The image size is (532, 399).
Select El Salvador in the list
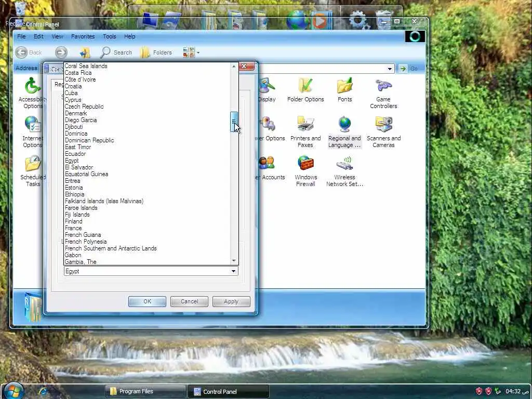(x=79, y=167)
